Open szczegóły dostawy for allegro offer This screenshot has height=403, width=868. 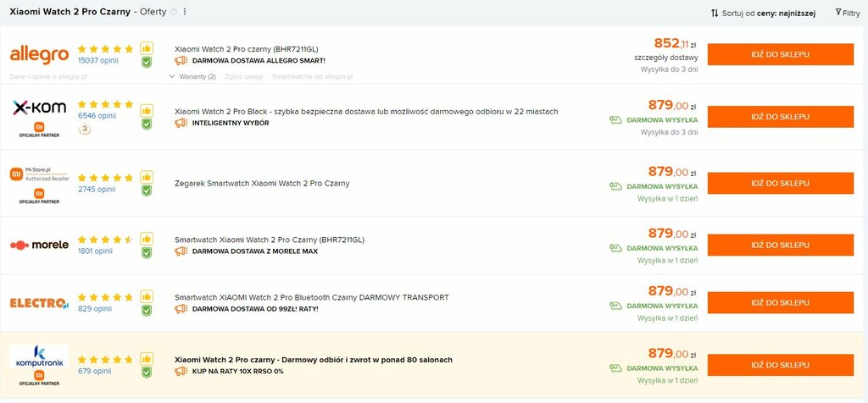[x=666, y=58]
